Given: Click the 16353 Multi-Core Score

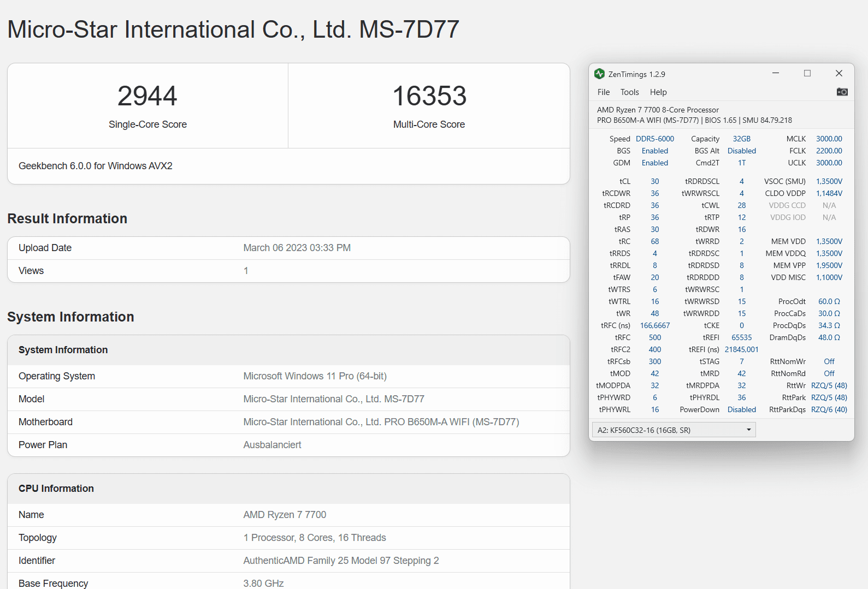Looking at the screenshot, I should 429,96.
